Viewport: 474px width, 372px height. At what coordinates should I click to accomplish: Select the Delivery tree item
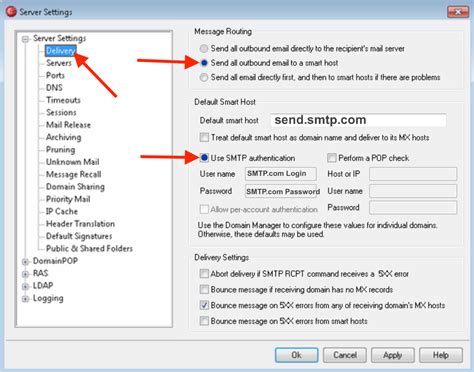60,51
